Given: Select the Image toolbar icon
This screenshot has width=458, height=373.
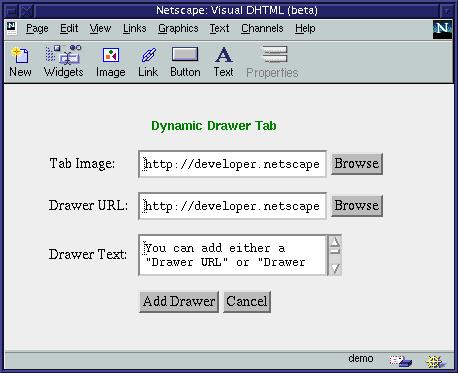Looking at the screenshot, I should coord(111,55).
